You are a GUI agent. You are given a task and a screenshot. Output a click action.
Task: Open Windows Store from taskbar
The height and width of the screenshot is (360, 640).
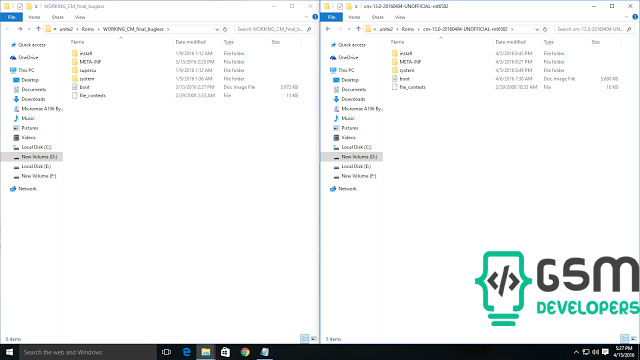click(x=225, y=352)
